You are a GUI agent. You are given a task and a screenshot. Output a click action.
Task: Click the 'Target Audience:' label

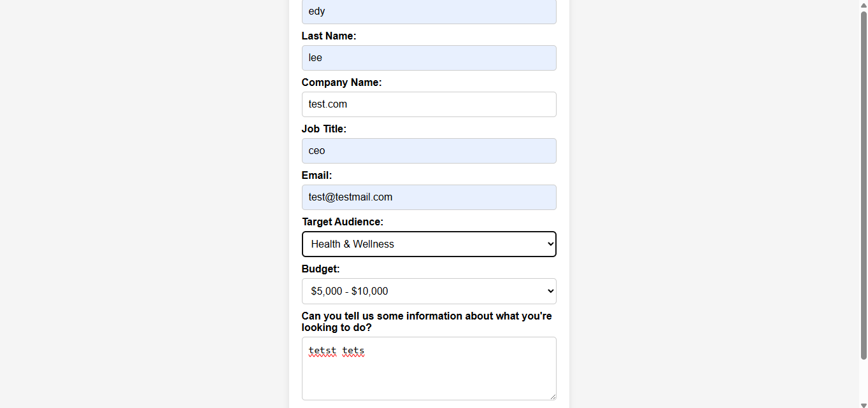pos(343,222)
